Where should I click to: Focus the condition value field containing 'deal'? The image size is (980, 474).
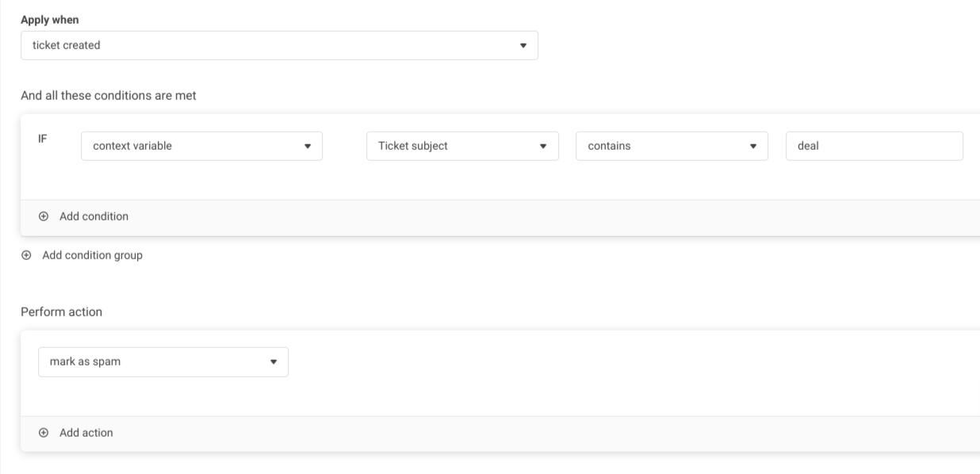tap(874, 146)
